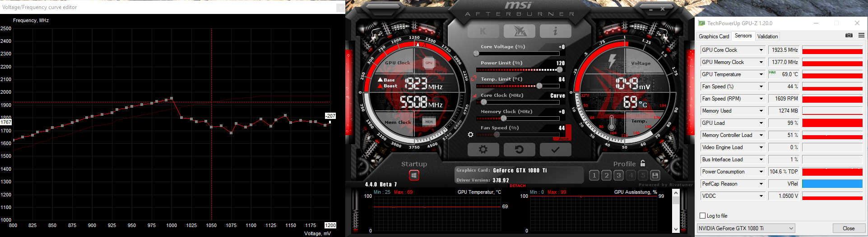This screenshot has height=237, width=868.
Task: Open fan settings gear beside Fan Speed
Action: [471, 134]
